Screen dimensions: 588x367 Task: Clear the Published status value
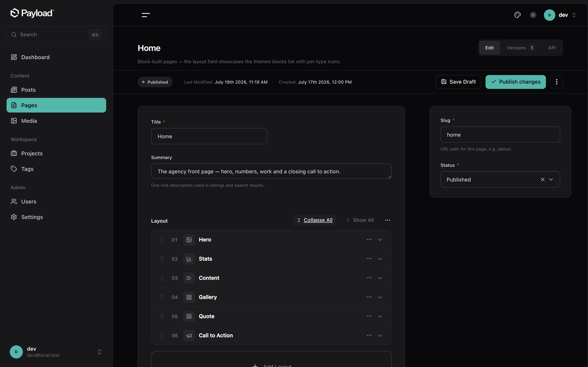tap(542, 180)
